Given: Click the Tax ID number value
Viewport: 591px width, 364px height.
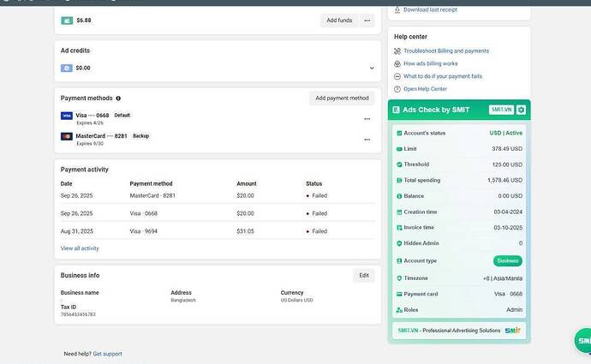Looking at the screenshot, I should [78, 314].
